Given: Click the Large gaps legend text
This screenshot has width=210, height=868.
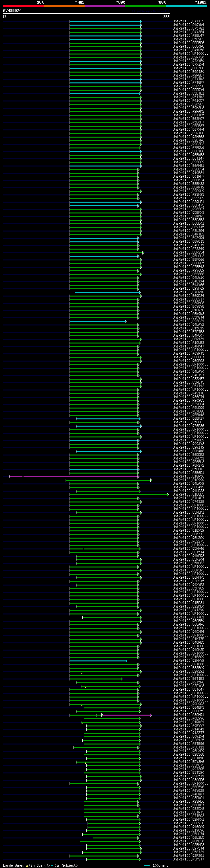Looking at the screenshot, I should 40,865.
